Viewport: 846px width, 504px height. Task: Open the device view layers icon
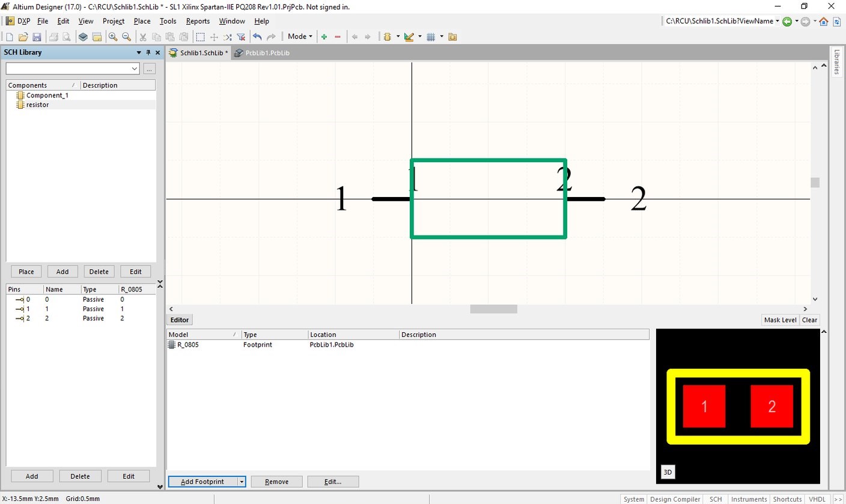[84, 37]
